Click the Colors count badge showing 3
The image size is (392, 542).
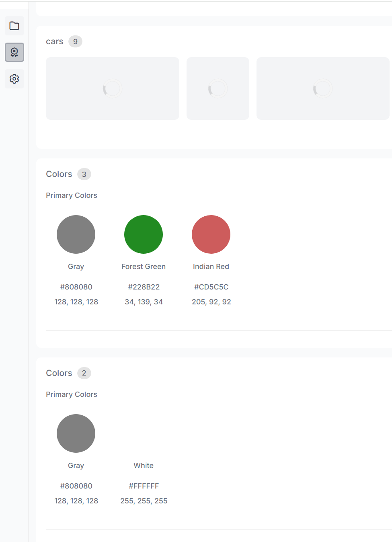[84, 174]
